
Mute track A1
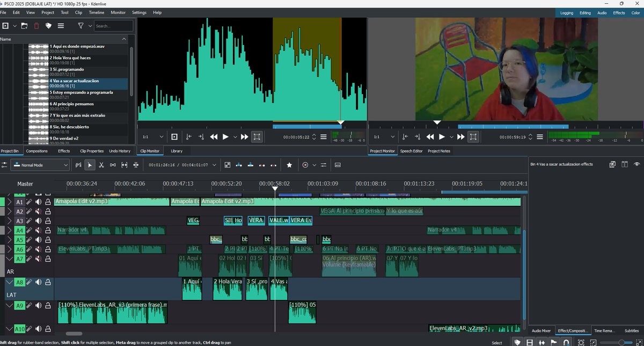pos(38,202)
